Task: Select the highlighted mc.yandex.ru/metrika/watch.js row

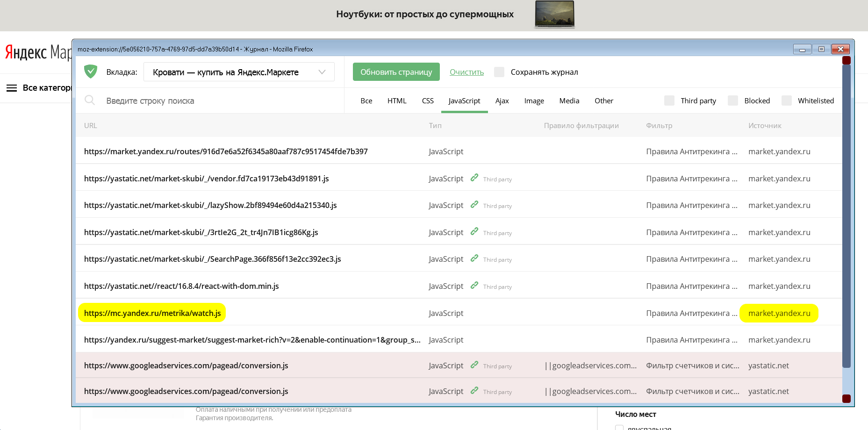Action: [x=152, y=313]
